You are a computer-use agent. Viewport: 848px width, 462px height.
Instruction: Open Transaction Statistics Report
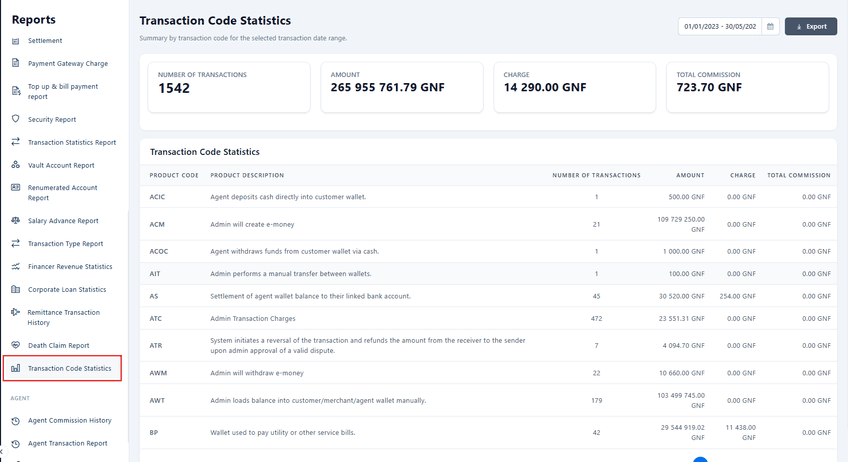click(72, 142)
